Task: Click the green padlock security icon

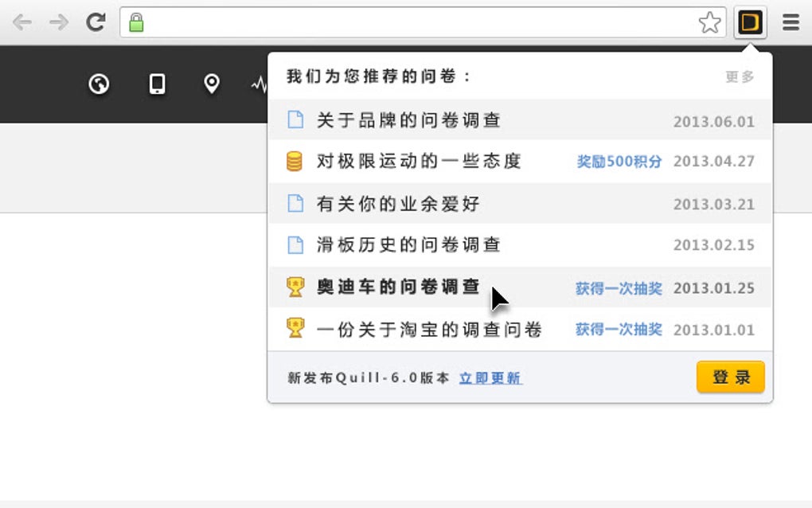Action: point(137,22)
